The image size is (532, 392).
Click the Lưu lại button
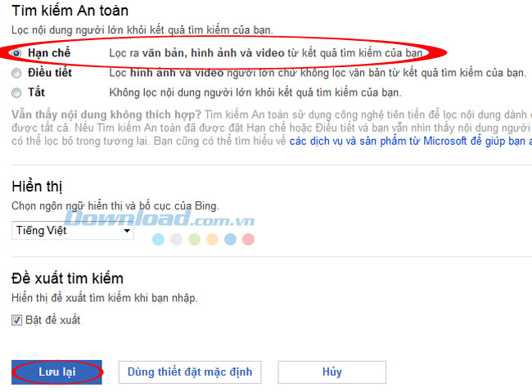(x=56, y=372)
